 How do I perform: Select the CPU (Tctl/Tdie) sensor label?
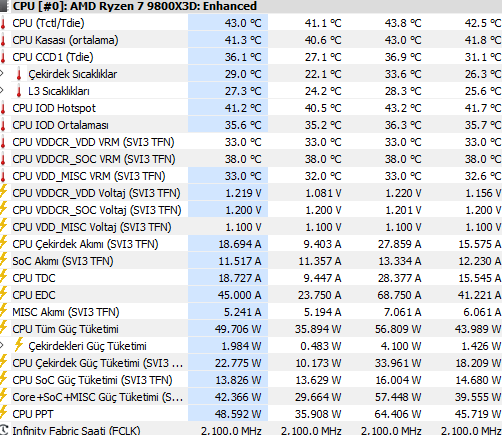pyautogui.click(x=48, y=23)
